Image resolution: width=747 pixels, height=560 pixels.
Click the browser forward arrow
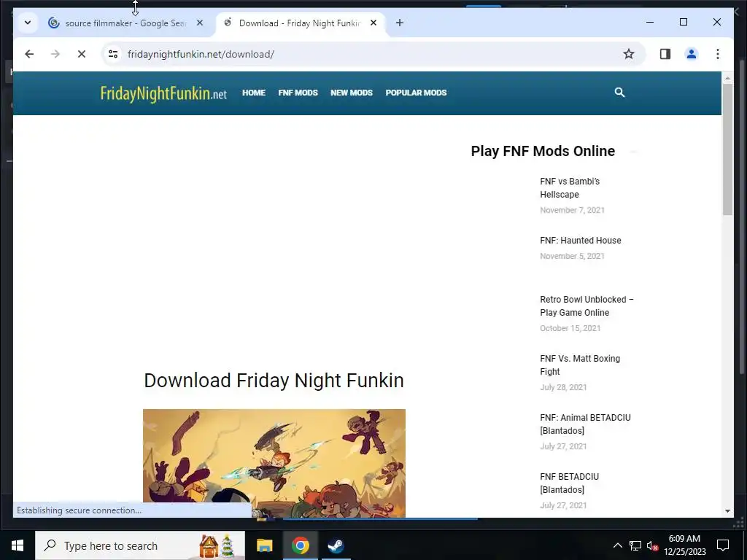click(55, 54)
